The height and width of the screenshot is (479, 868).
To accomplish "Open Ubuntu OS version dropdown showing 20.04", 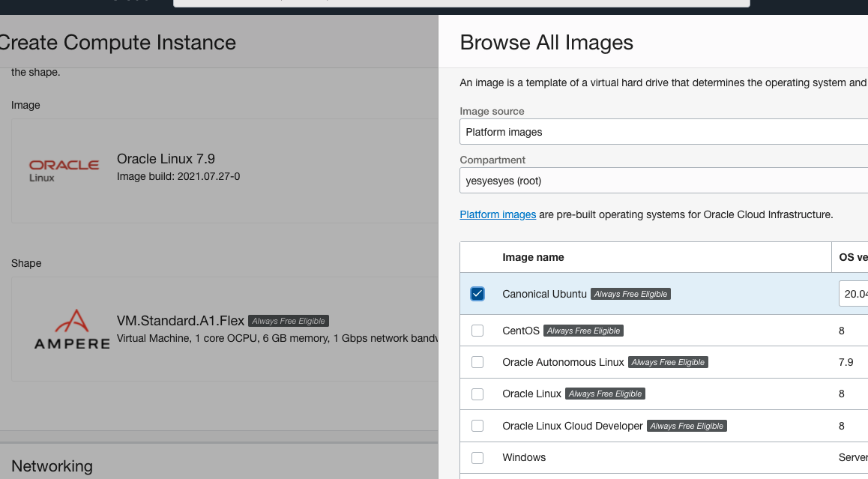I will click(853, 294).
